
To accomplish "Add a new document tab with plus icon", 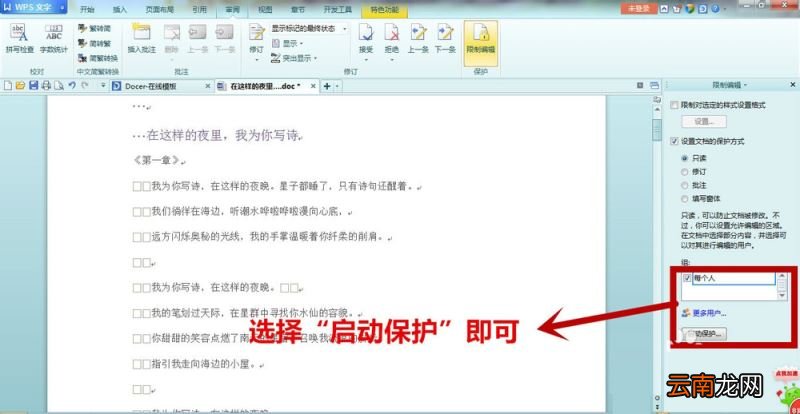I will [327, 86].
